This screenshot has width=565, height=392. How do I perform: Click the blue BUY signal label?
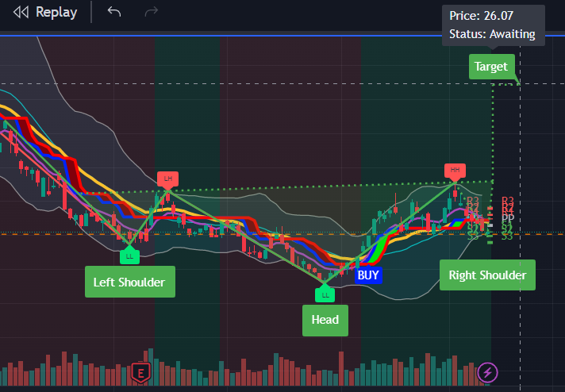pos(368,275)
